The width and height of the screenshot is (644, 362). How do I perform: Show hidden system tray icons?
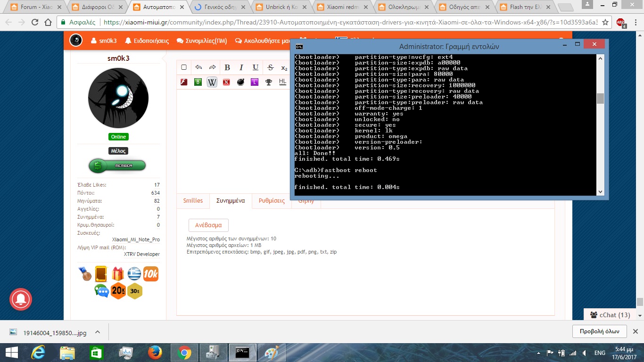[539, 353]
